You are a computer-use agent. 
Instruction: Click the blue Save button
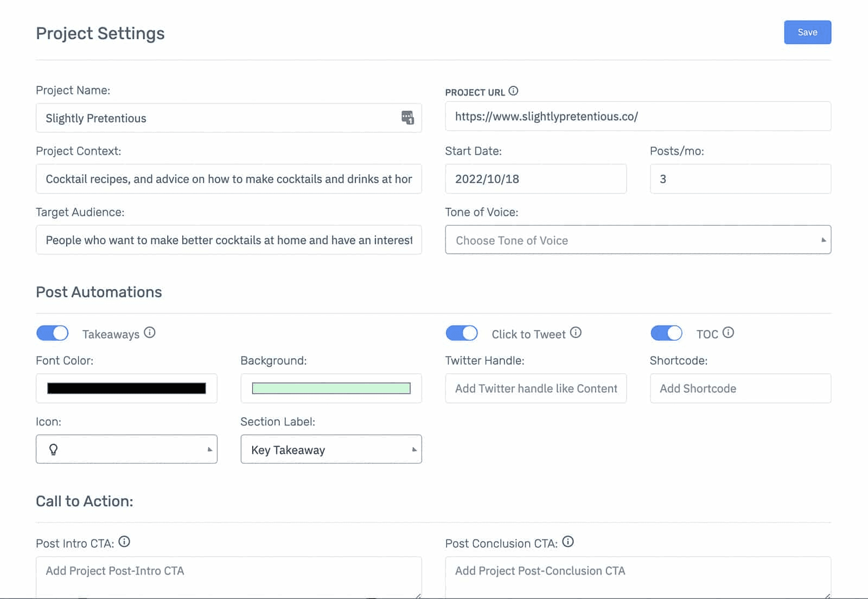[x=807, y=33]
